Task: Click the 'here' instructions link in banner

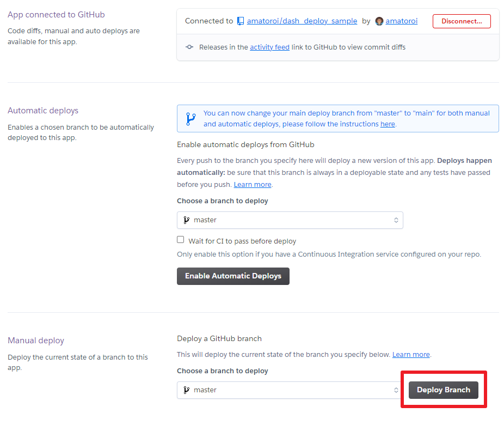Action: coord(388,124)
